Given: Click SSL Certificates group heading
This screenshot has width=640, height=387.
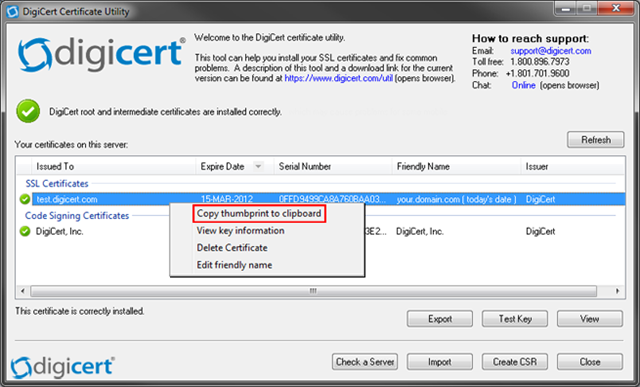Looking at the screenshot, I should [57, 183].
